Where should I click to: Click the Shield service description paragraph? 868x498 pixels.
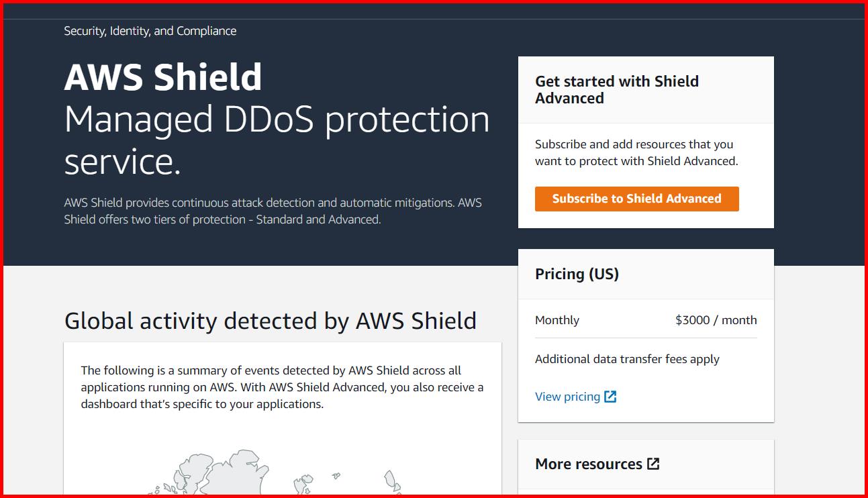click(x=272, y=210)
